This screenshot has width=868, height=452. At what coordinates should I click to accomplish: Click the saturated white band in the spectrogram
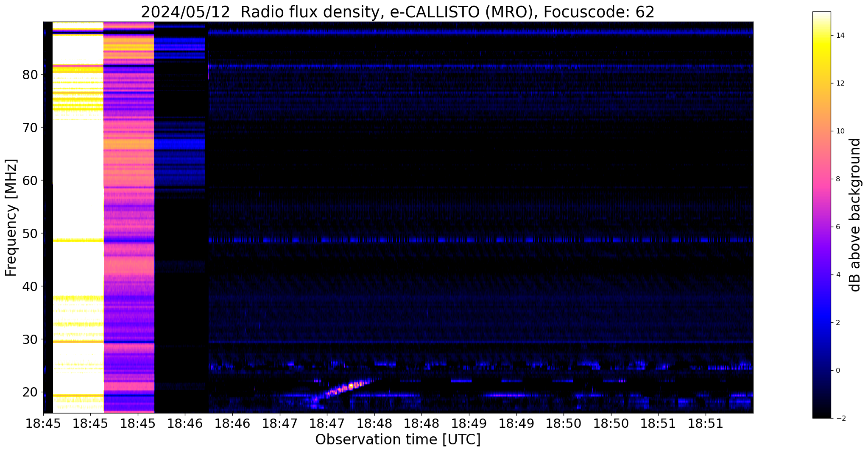[x=78, y=217]
